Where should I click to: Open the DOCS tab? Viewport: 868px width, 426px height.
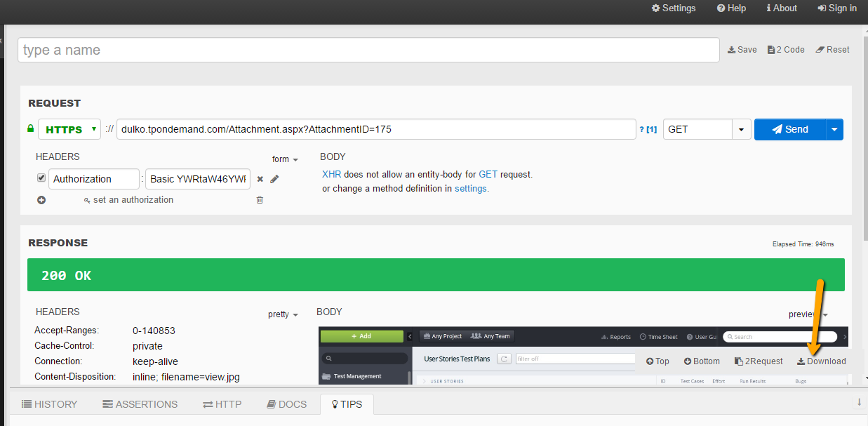click(x=286, y=404)
